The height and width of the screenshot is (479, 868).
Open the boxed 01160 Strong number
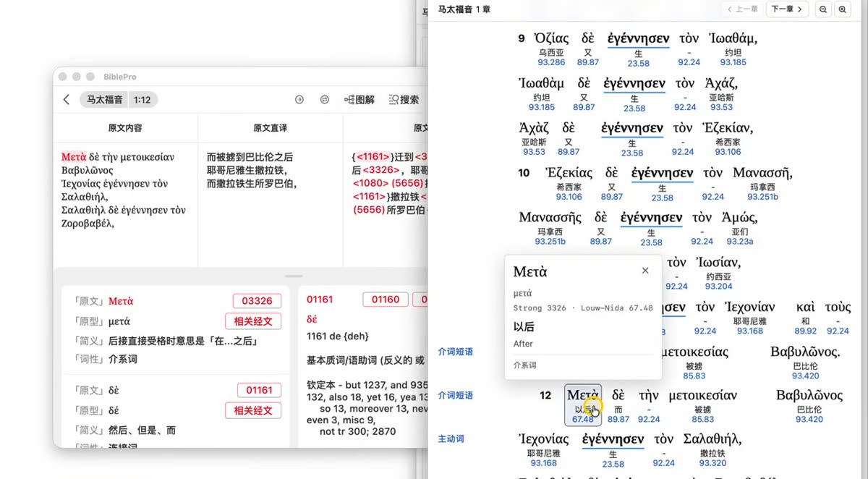[x=386, y=300]
